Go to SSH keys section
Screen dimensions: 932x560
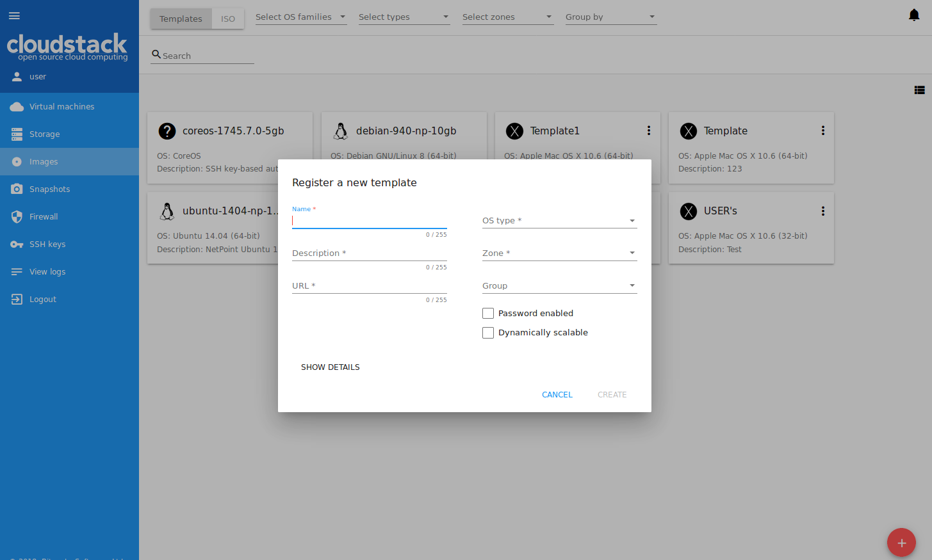pos(47,244)
